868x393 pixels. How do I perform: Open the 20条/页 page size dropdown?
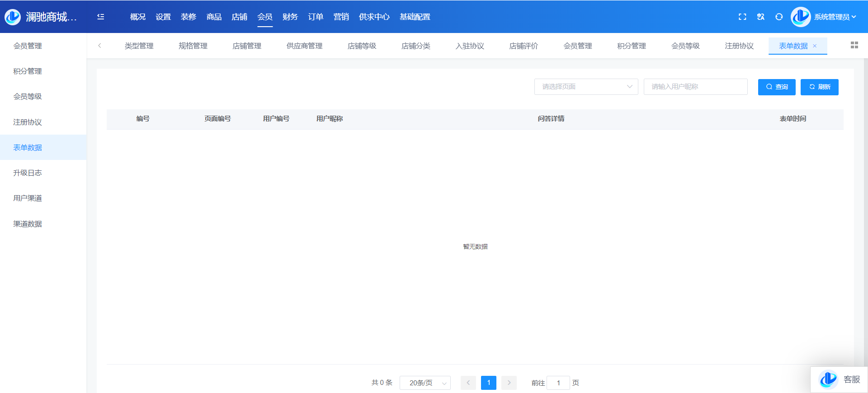(425, 383)
